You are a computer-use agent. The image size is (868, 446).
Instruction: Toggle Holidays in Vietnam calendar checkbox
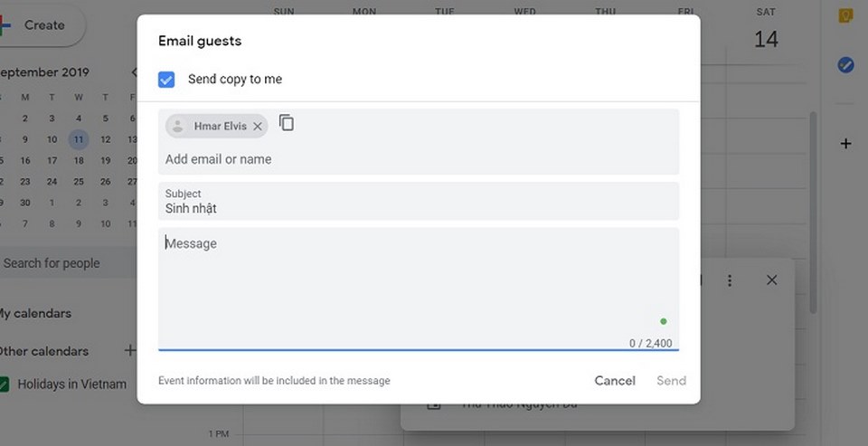[x=5, y=384]
